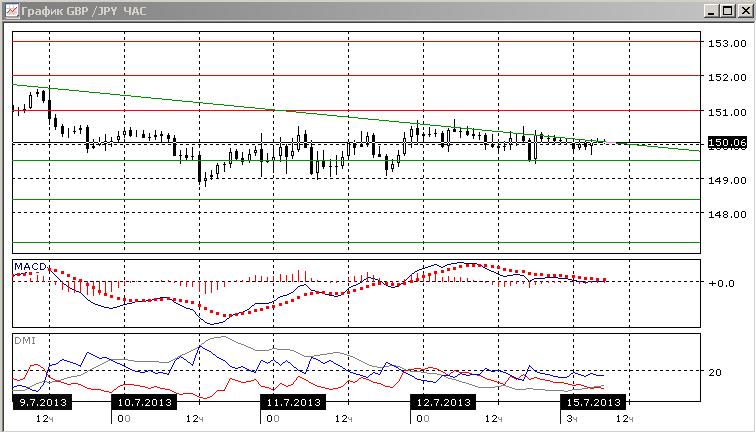Click the 148.00 price label
The height and width of the screenshot is (432, 756).
727,214
